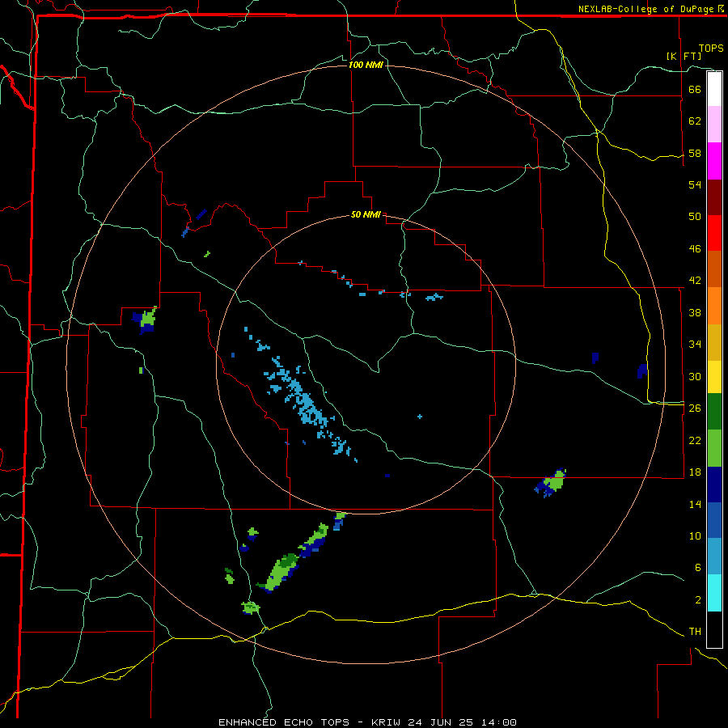This screenshot has height=728, width=728.
Task: Click the light green legend swatch
Action: click(x=714, y=448)
